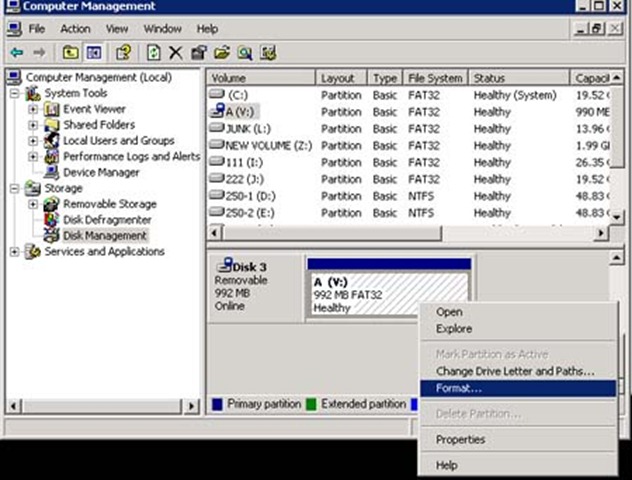
Task: Select Disk Defragmenter in the tree
Action: tap(107, 220)
